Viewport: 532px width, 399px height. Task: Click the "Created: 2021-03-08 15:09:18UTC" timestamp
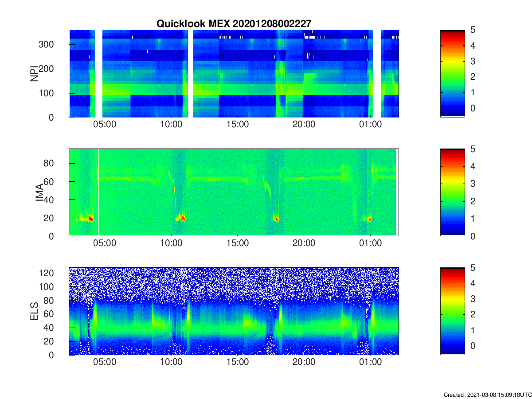point(487,395)
